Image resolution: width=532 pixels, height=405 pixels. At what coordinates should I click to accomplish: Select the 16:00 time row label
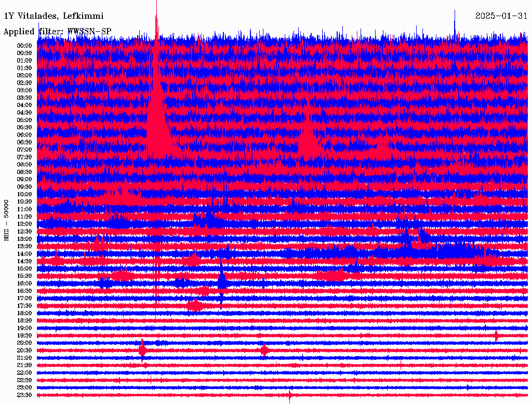[24, 283]
